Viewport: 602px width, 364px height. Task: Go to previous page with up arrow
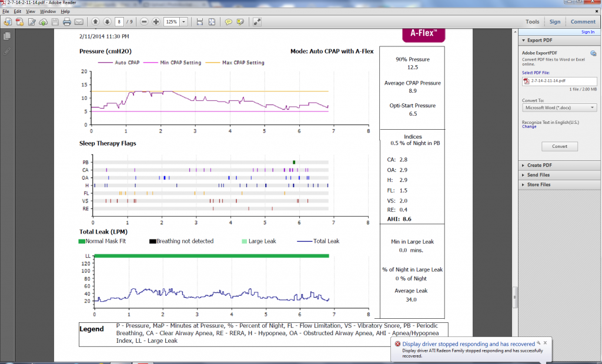[x=95, y=22]
